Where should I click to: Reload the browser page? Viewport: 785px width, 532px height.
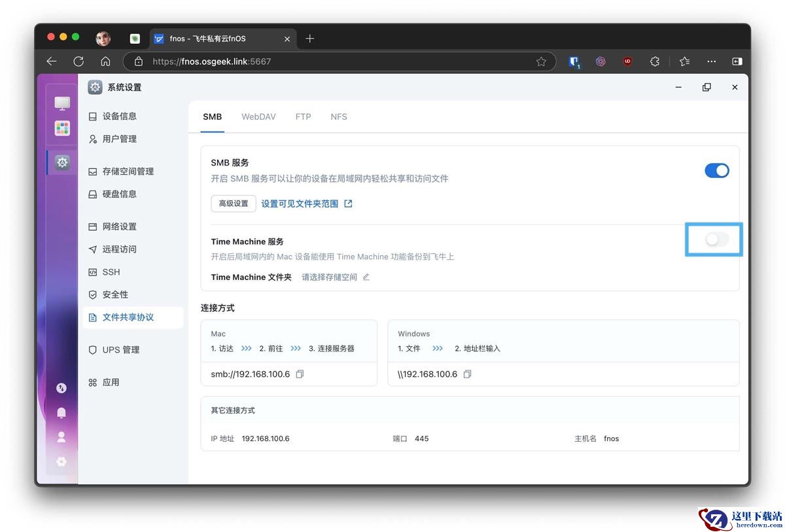78,62
